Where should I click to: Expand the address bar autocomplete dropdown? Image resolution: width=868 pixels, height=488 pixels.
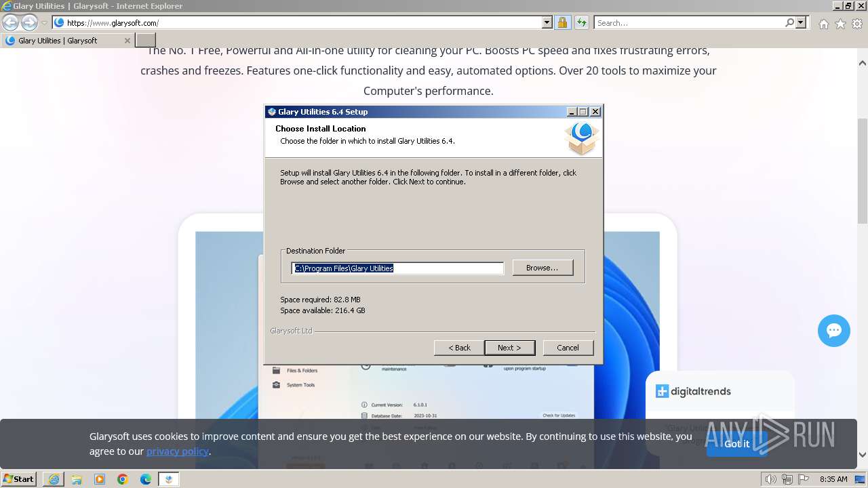[x=547, y=23]
